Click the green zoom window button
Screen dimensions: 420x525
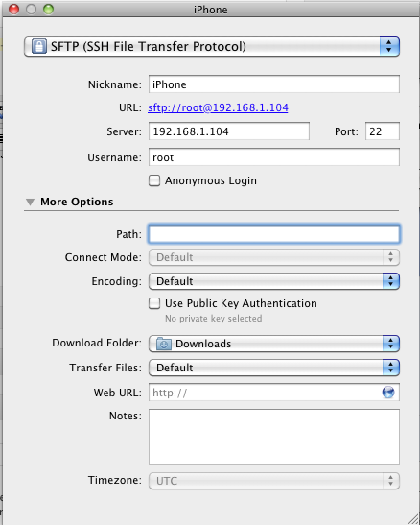[x=48, y=9]
